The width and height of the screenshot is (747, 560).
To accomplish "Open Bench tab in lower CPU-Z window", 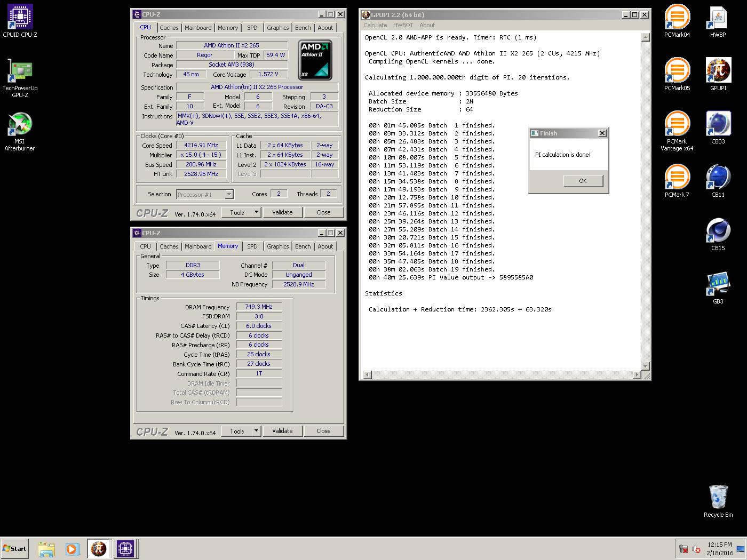I will coord(303,246).
